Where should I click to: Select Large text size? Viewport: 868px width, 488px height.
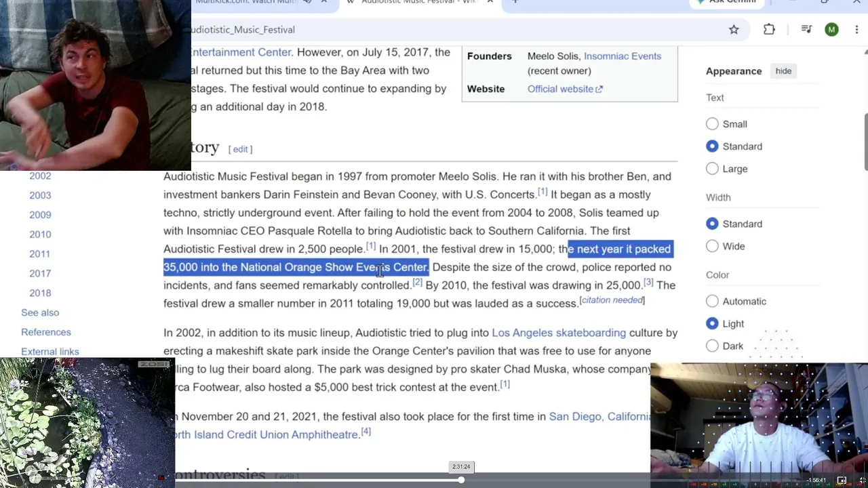pos(712,169)
